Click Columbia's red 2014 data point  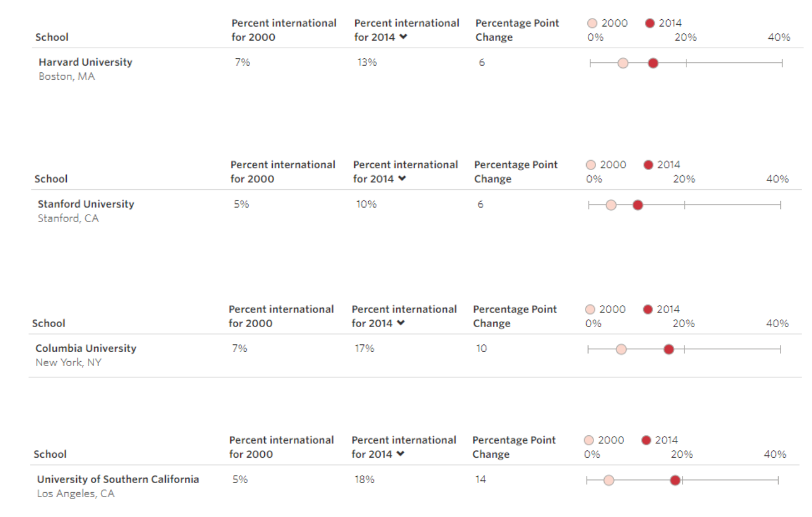click(x=668, y=349)
